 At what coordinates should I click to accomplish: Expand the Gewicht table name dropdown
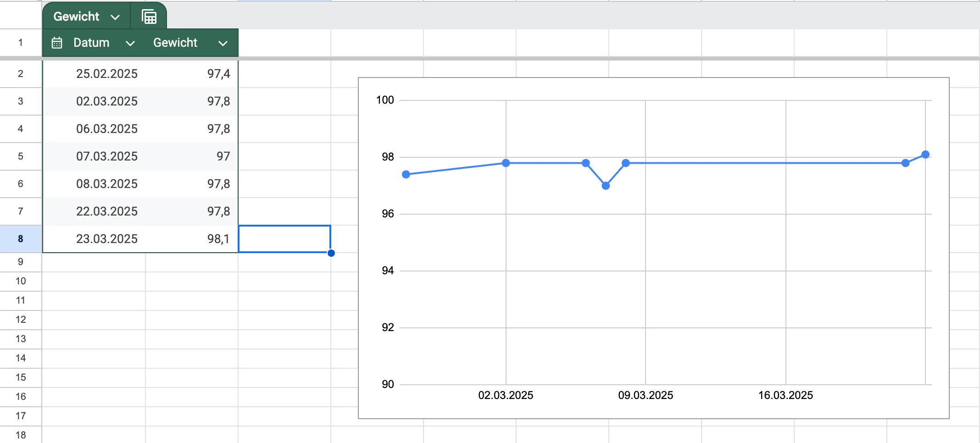pos(115,17)
